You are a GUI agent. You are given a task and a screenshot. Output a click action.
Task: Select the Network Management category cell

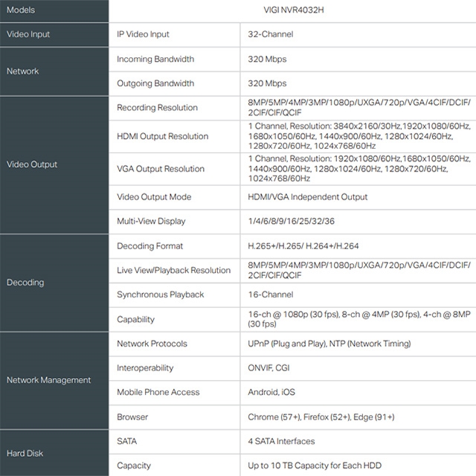tap(54, 380)
